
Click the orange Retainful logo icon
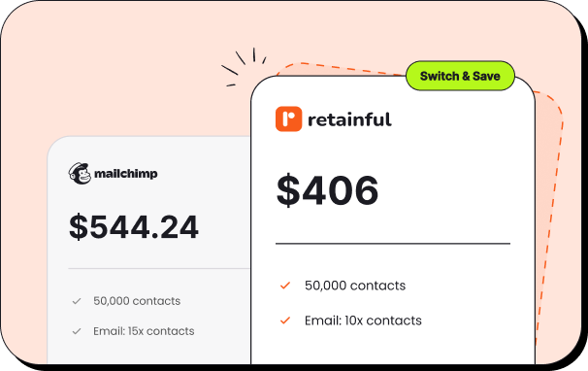click(x=288, y=119)
